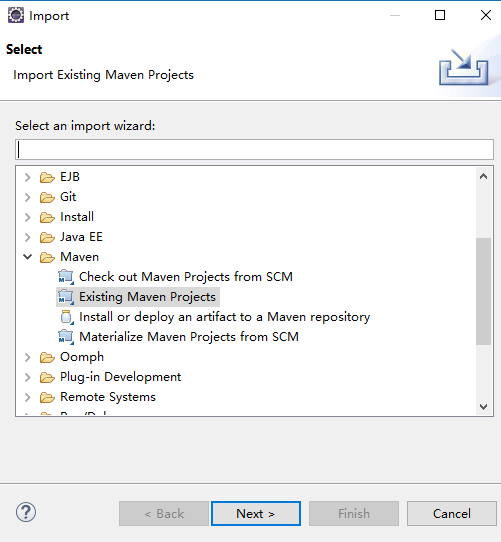Select the Maven label
The width and height of the screenshot is (501, 542).
(x=80, y=258)
